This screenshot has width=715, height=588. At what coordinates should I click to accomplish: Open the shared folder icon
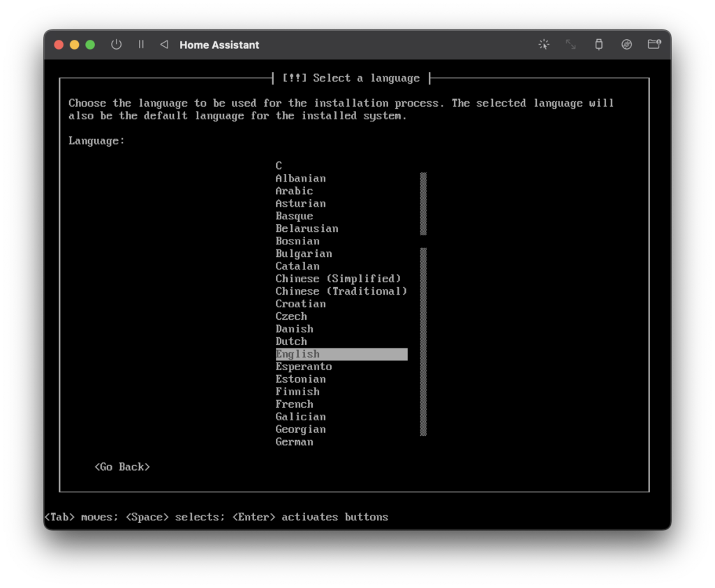point(654,44)
